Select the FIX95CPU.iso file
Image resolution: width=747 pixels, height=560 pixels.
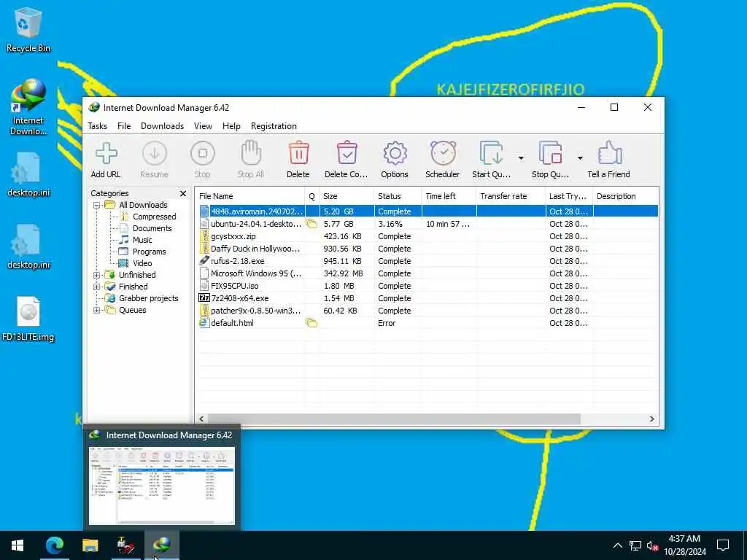click(427, 286)
